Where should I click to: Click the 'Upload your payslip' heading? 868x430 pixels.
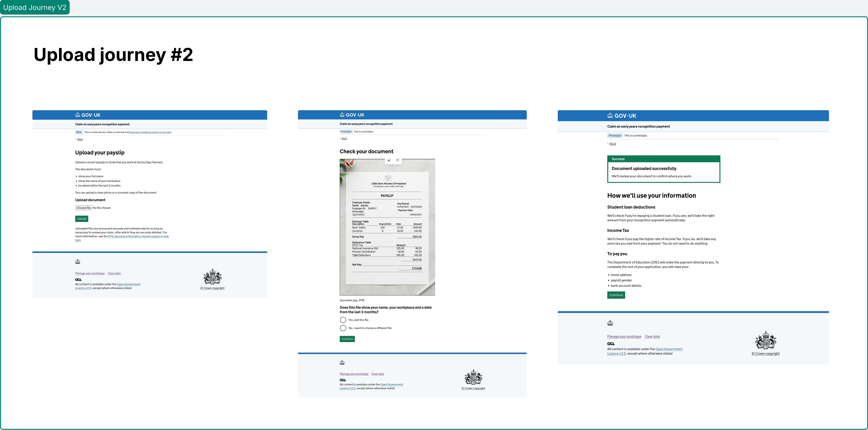[x=100, y=153]
